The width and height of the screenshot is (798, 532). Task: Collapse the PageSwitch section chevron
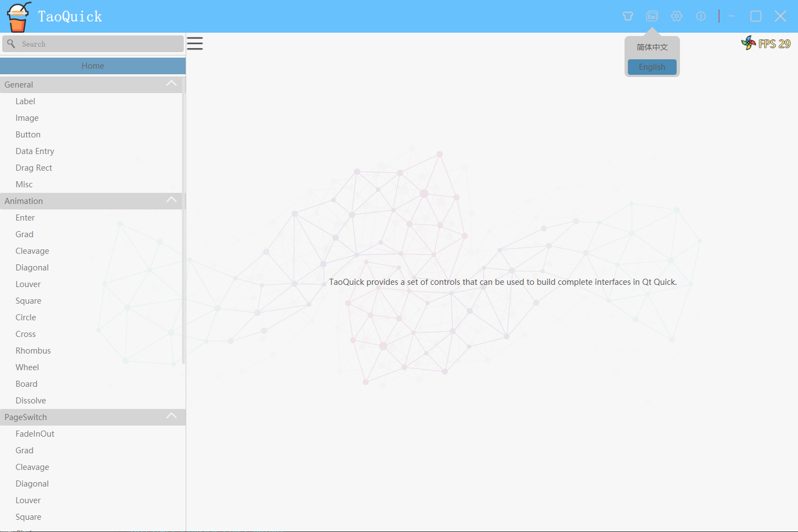[172, 416]
